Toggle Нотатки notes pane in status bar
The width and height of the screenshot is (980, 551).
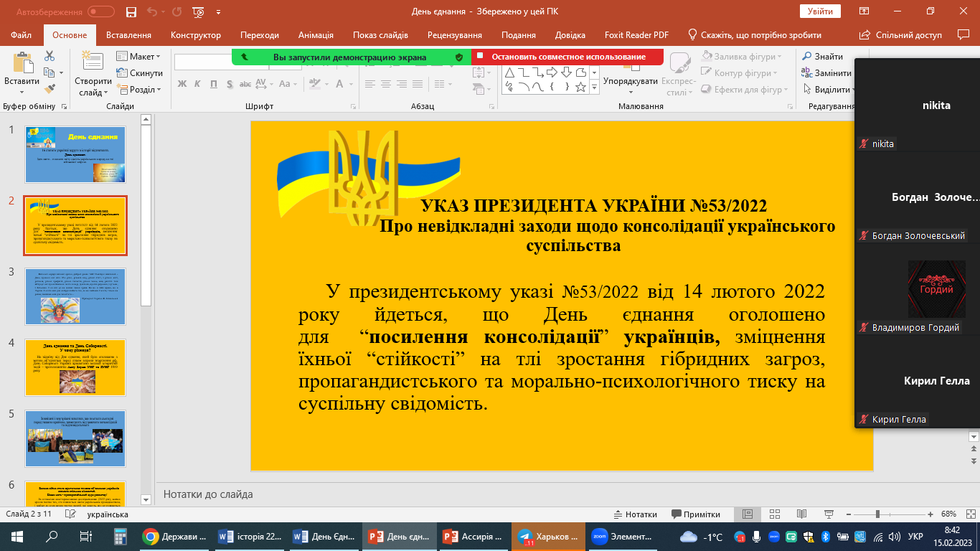(x=636, y=514)
